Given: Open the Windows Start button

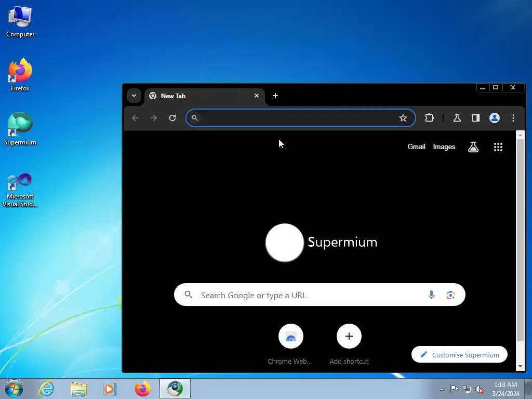Looking at the screenshot, I should point(14,389).
